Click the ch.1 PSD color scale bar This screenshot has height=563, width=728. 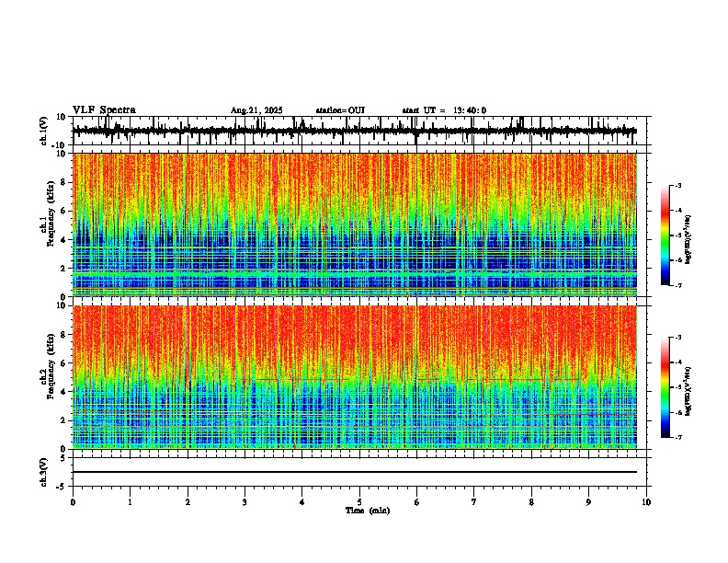point(665,236)
